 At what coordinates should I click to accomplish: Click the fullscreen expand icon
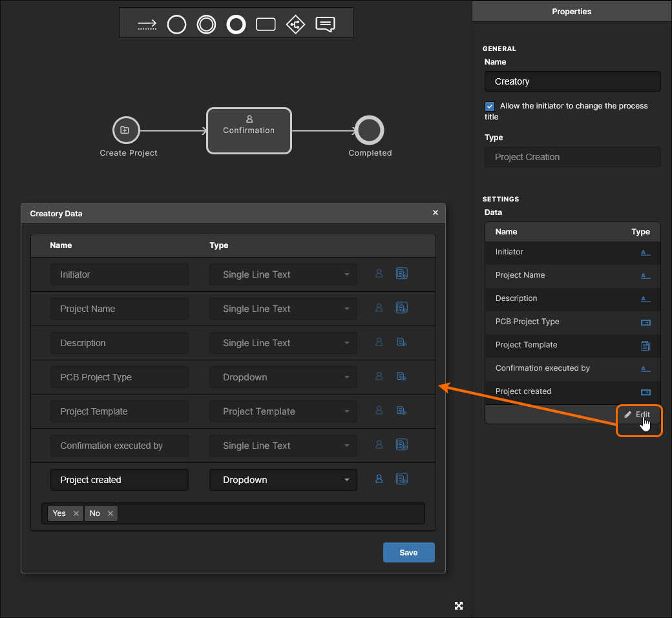point(459,605)
